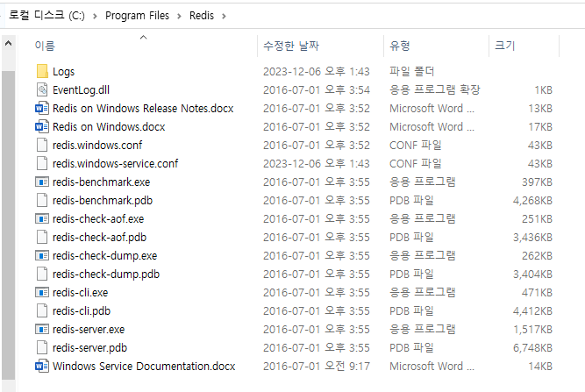
Task: Select the file name Redis on Windows.docx
Action: click(109, 127)
